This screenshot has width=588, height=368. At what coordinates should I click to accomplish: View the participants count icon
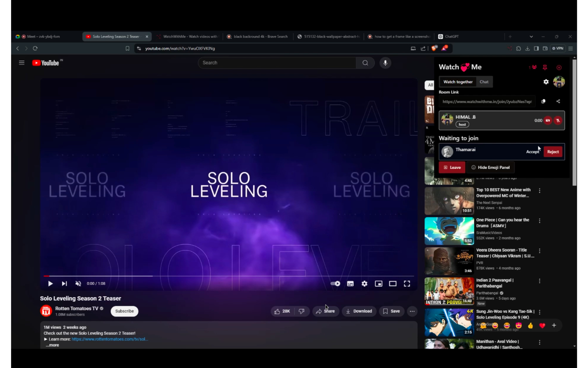(532, 67)
